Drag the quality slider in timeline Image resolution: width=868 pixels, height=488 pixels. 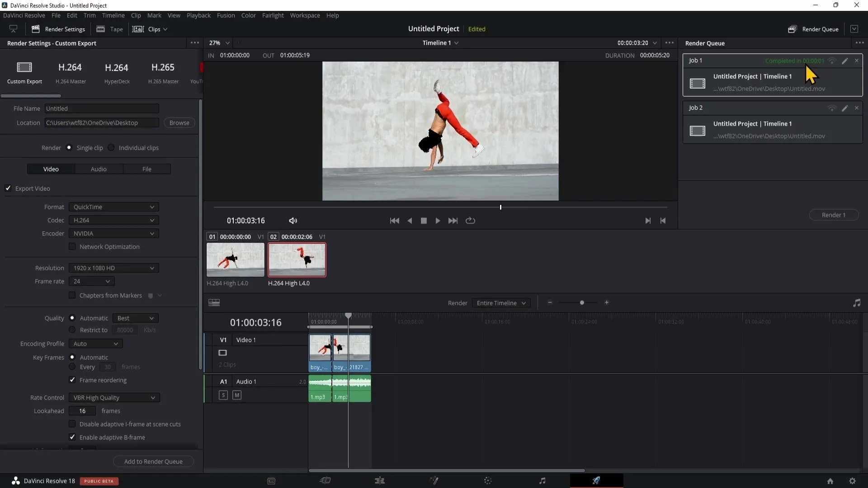[582, 303]
